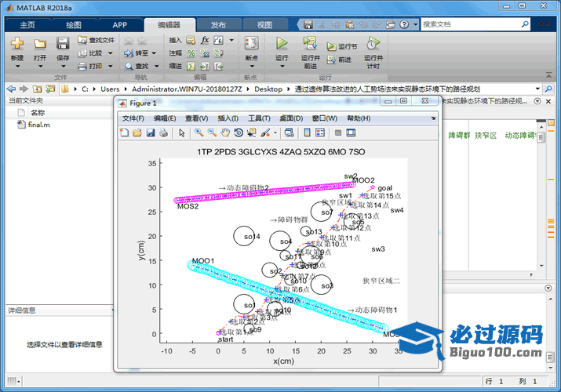Click the back arrow in the address bar
This screenshot has height=392, width=561.
[x=11, y=89]
